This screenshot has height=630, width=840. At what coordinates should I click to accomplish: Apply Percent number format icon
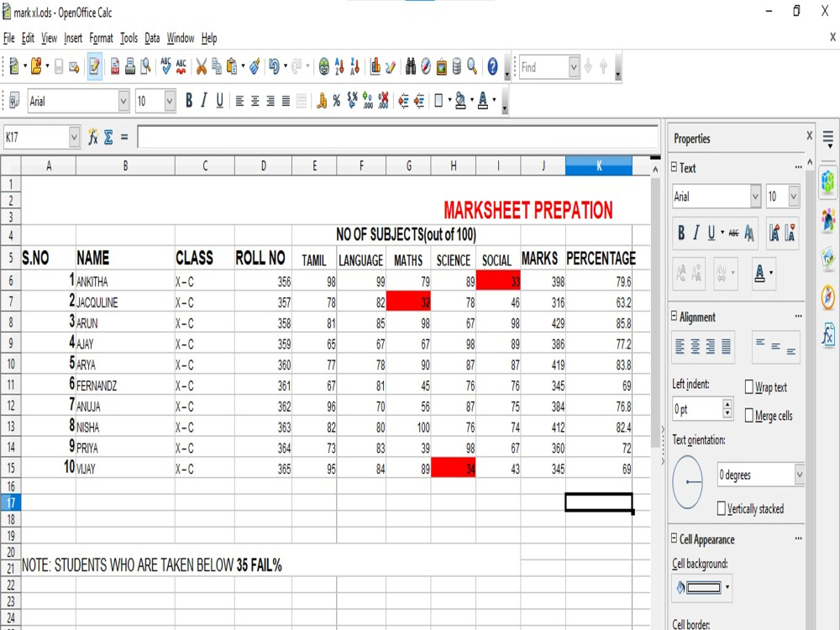[337, 101]
